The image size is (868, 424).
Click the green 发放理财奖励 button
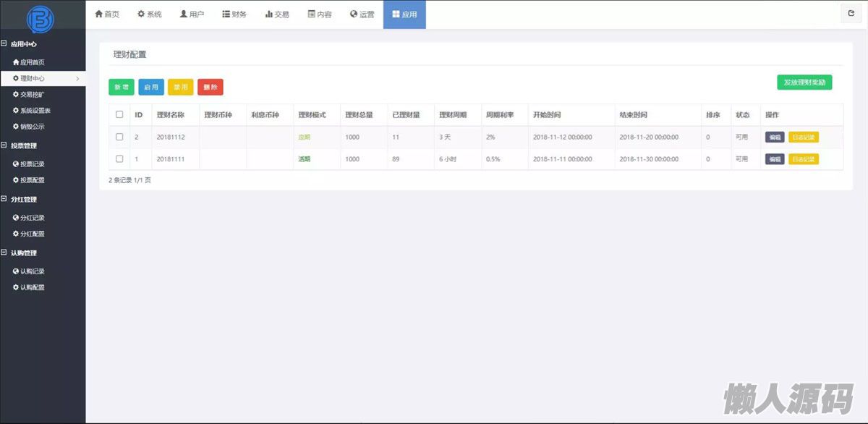(804, 82)
